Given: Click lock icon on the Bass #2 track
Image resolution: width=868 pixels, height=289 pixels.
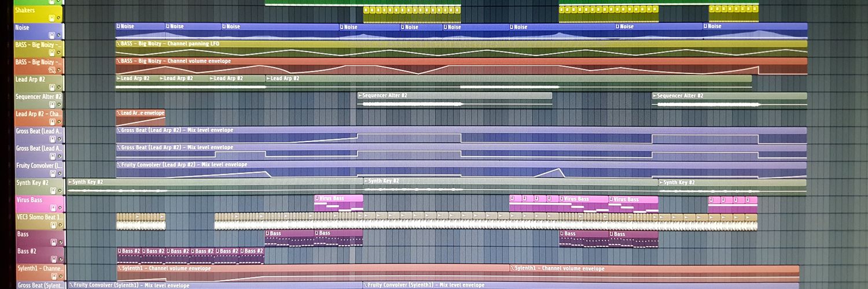Looking at the screenshot, I should (x=54, y=260).
